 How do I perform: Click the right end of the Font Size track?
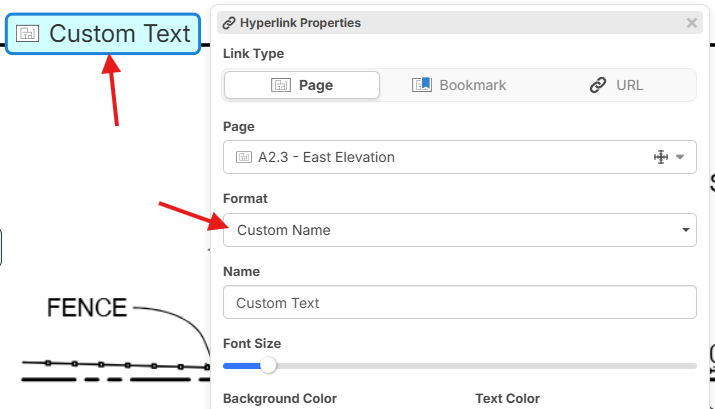(x=692, y=366)
